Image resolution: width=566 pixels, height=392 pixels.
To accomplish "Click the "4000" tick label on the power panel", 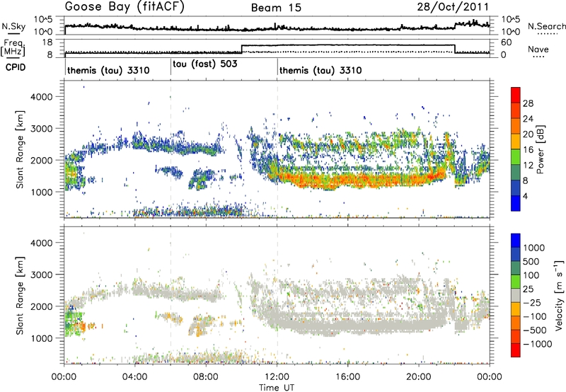I will point(41,97).
